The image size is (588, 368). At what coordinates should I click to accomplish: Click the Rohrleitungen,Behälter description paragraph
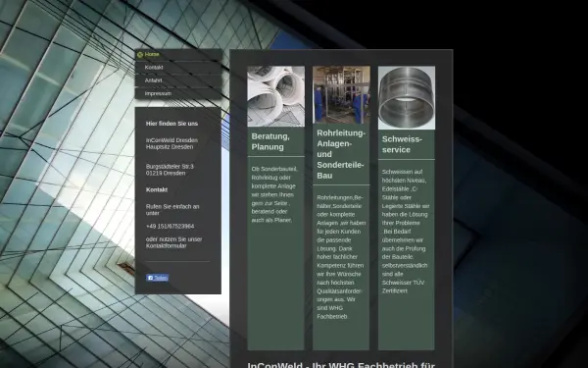pos(341,257)
